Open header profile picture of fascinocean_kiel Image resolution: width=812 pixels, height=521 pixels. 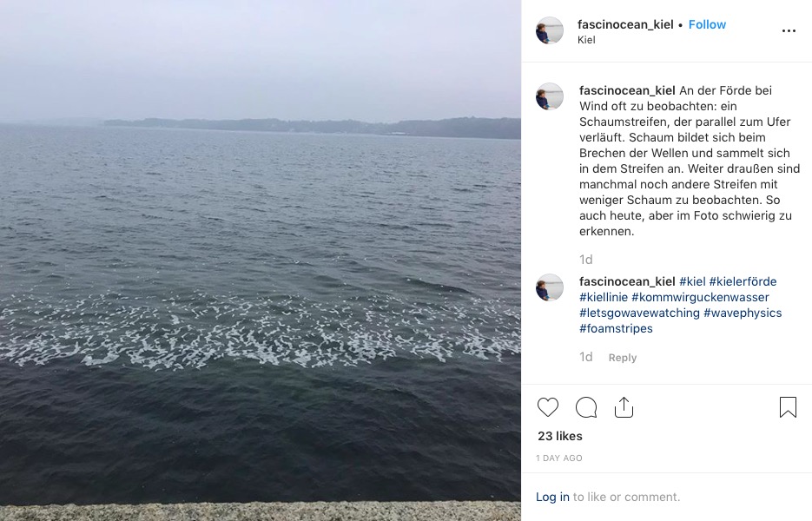click(550, 30)
